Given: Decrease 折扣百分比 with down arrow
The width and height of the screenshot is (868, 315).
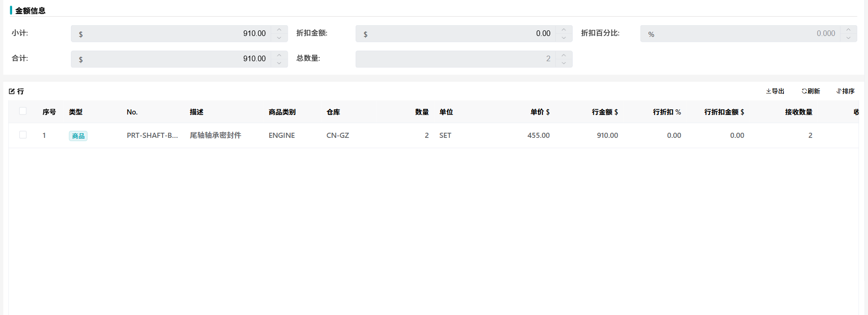Looking at the screenshot, I should tap(848, 38).
